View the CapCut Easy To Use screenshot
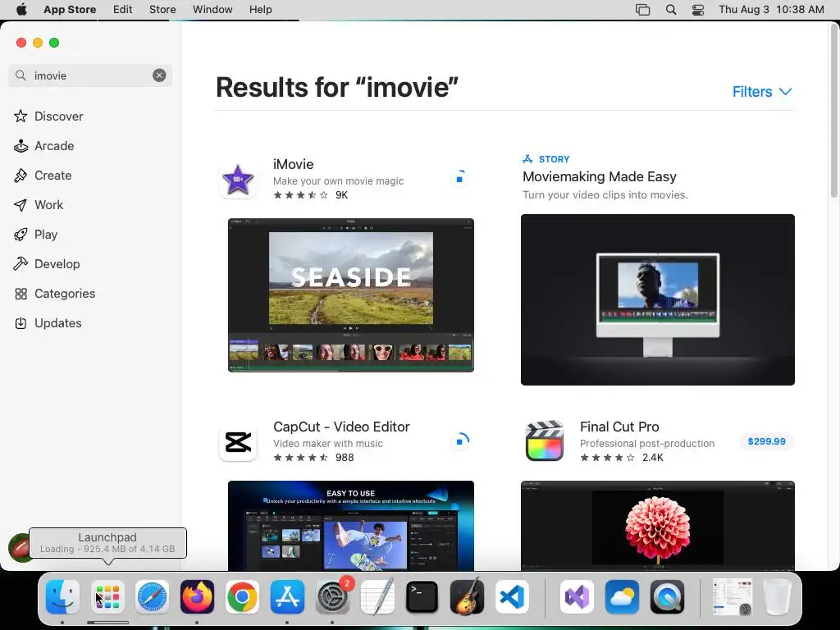This screenshot has width=840, height=630. click(351, 526)
